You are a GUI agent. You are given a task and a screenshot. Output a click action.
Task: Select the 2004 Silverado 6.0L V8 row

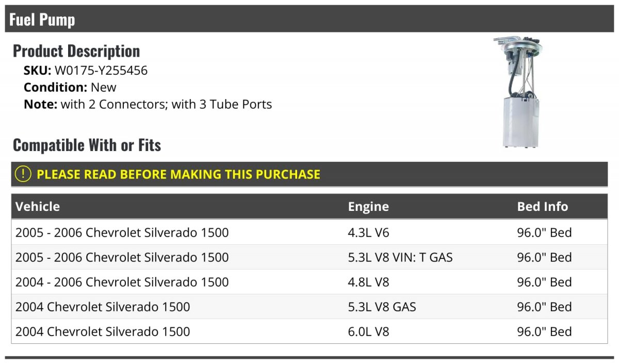pos(309,332)
